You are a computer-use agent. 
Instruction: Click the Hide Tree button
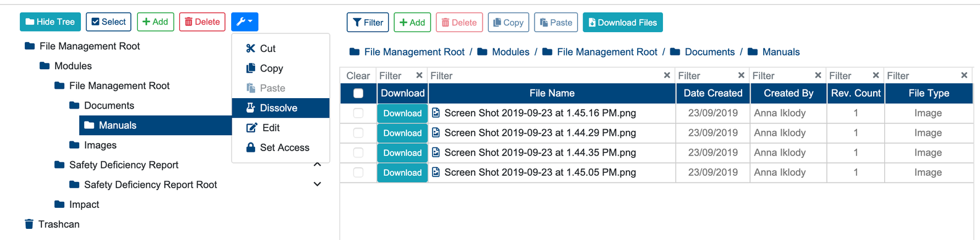[51, 22]
